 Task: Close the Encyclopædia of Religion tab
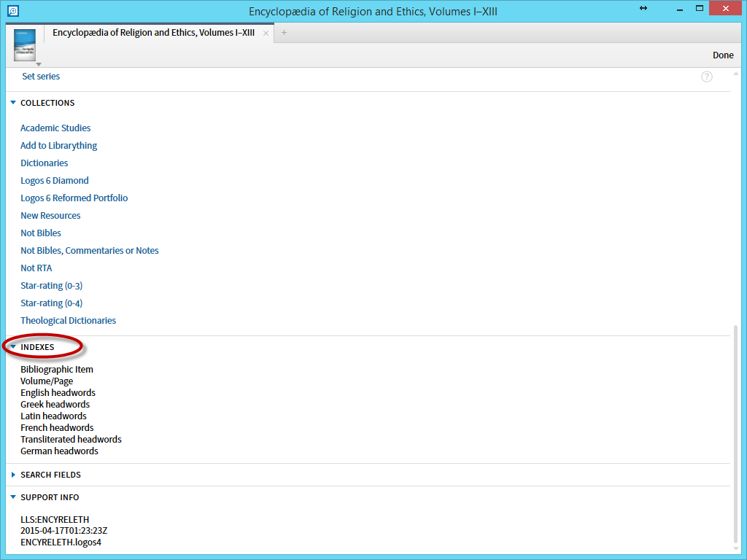click(x=266, y=33)
